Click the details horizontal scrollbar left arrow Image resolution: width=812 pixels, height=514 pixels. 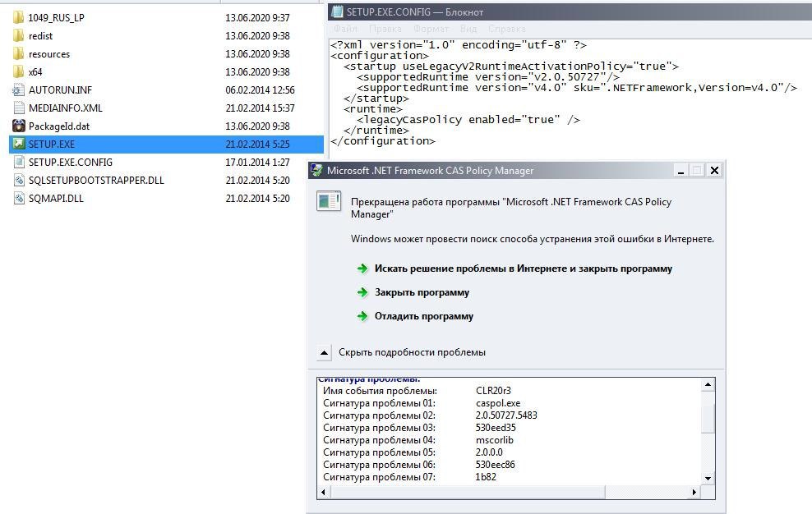324,493
